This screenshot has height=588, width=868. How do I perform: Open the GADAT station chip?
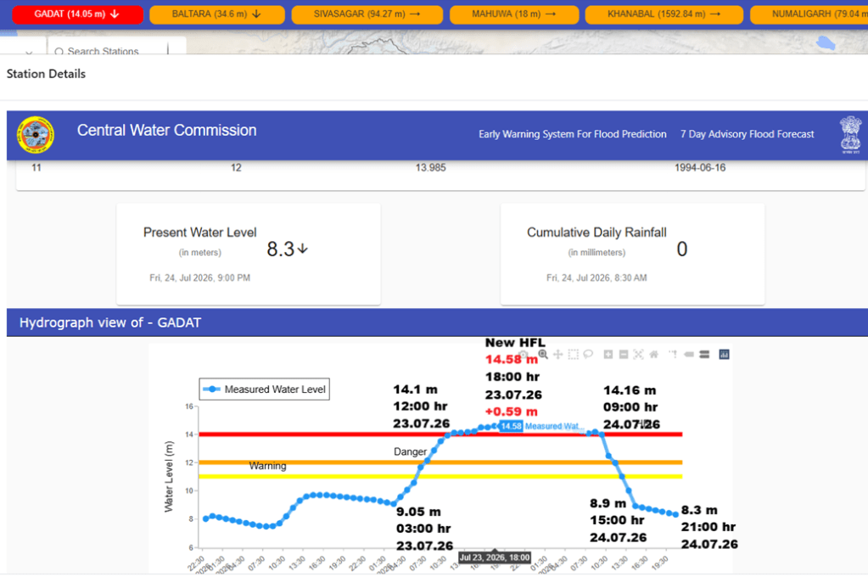(77, 14)
